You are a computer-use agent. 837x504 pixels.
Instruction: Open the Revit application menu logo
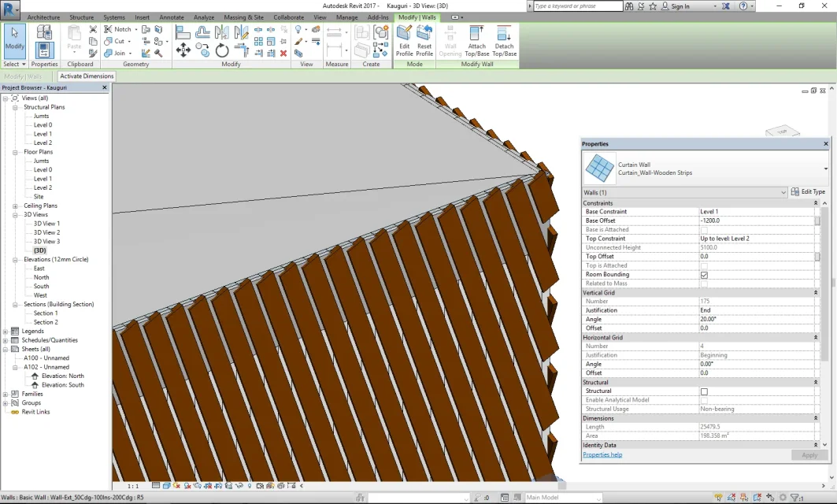click(9, 9)
